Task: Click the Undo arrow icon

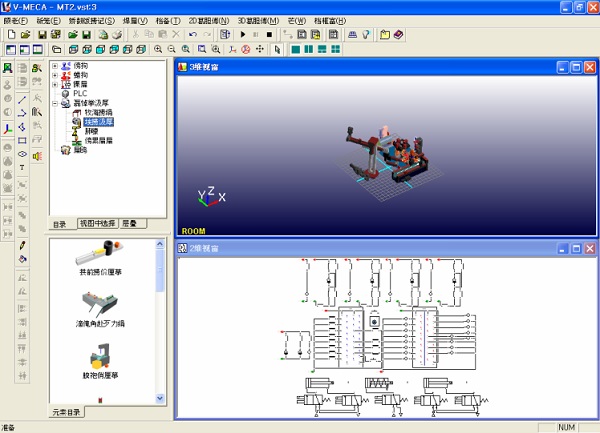Action: 192,35
